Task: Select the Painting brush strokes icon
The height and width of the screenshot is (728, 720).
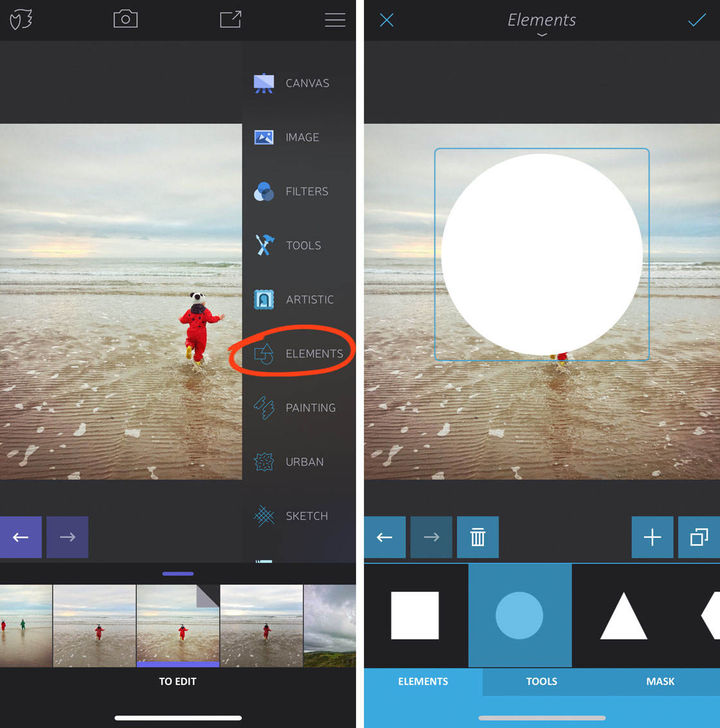Action: click(x=264, y=407)
